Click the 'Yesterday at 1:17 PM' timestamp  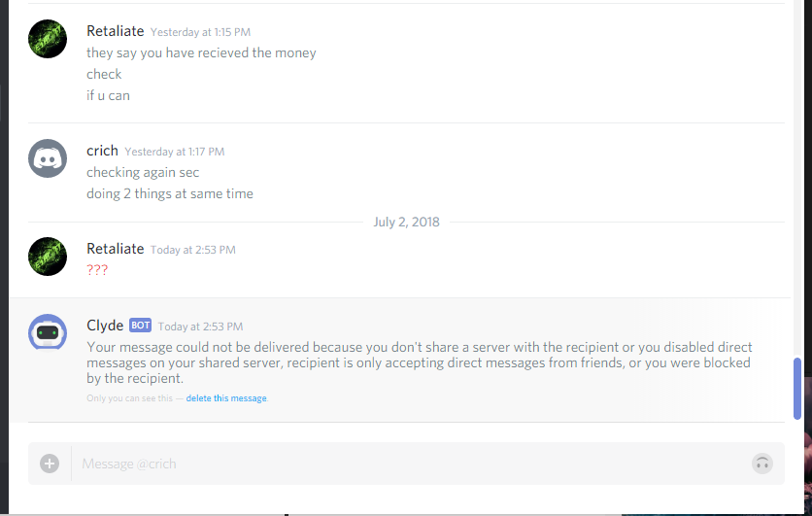(x=175, y=152)
